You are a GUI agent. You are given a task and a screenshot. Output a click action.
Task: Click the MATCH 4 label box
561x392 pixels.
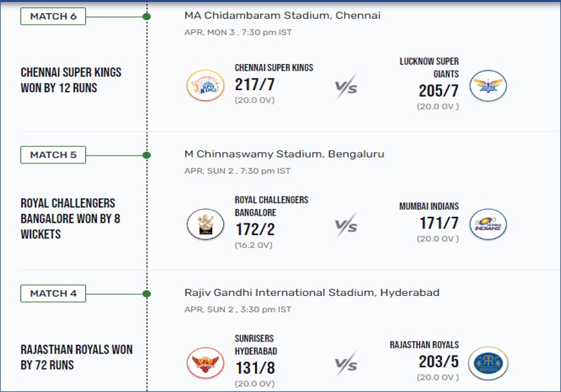pyautogui.click(x=53, y=293)
